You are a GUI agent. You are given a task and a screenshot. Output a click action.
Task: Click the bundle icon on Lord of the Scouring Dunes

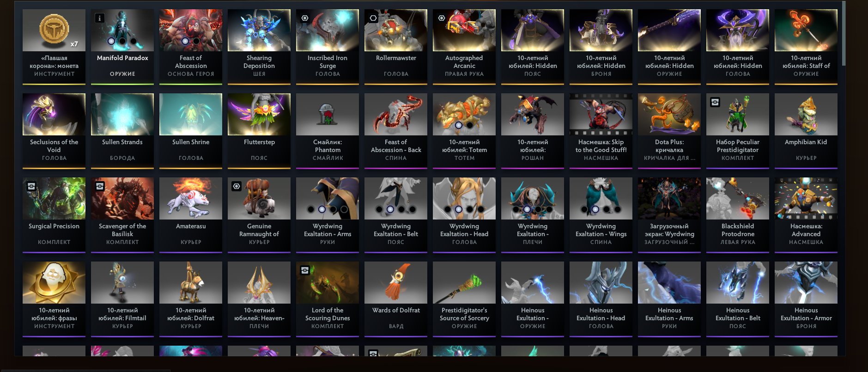pyautogui.click(x=305, y=270)
